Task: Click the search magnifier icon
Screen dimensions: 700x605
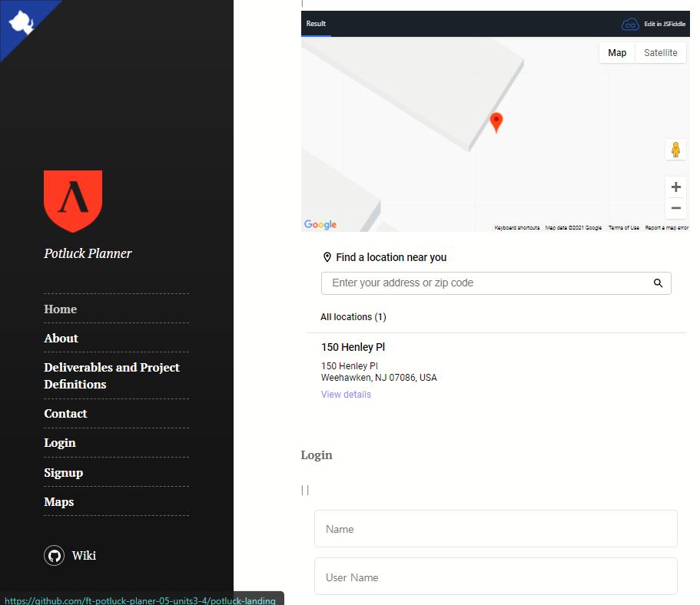Action: [658, 283]
